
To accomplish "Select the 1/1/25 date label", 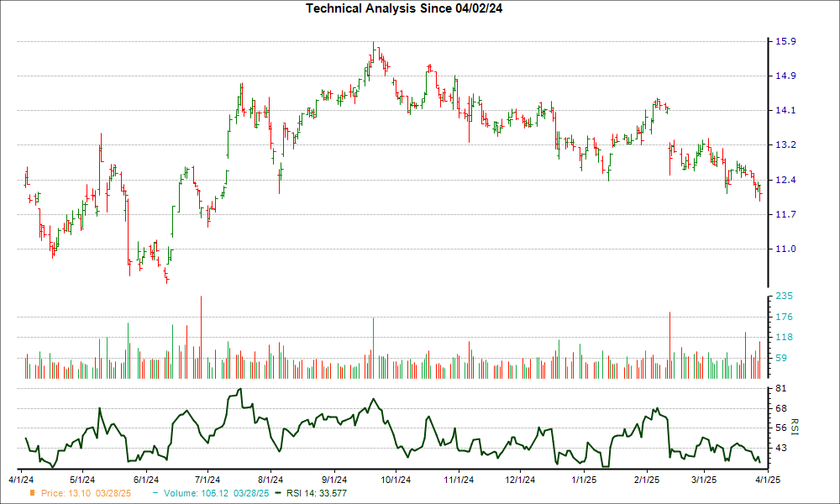I will [585, 480].
